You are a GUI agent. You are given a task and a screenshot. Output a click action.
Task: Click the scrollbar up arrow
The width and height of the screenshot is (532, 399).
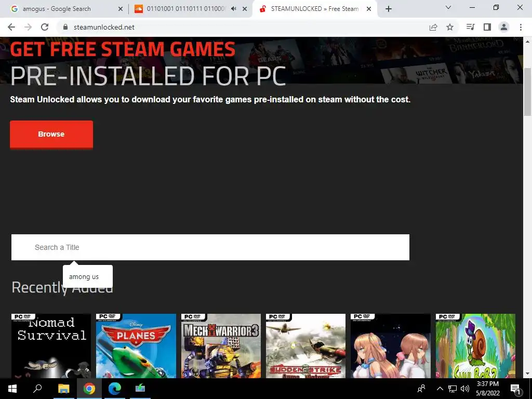(528, 42)
